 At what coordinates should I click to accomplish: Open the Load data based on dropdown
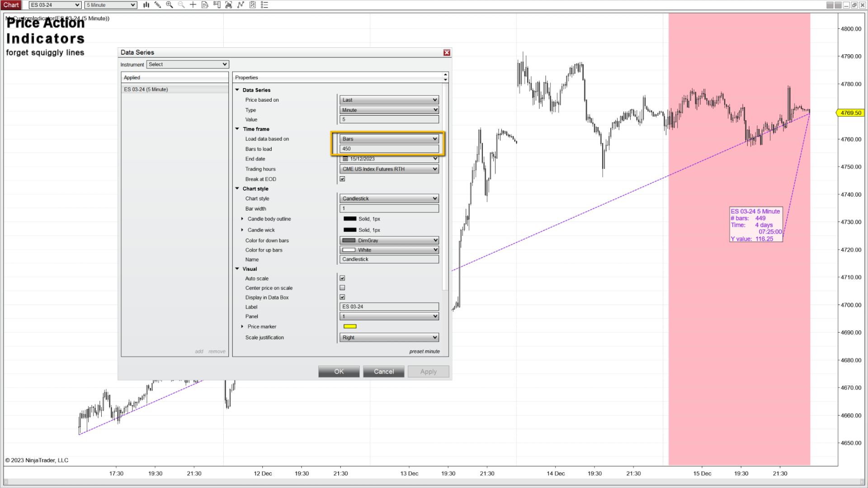tap(389, 139)
